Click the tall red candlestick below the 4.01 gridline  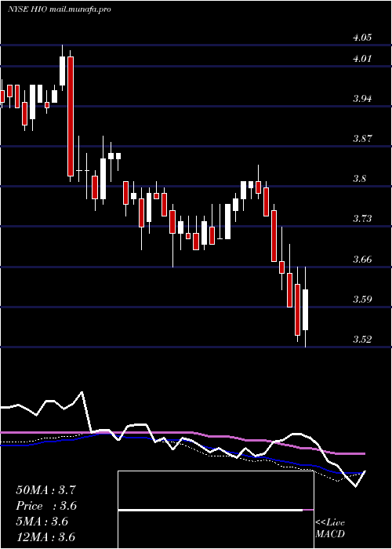point(71,116)
